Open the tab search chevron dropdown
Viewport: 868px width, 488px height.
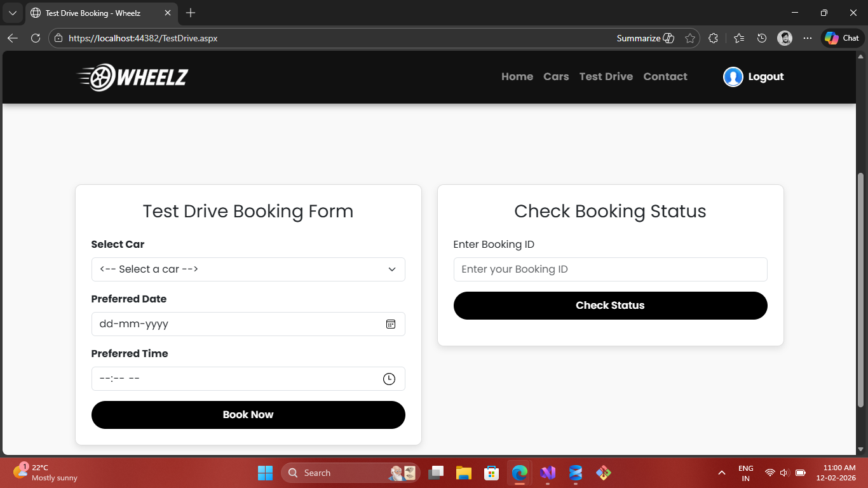12,13
